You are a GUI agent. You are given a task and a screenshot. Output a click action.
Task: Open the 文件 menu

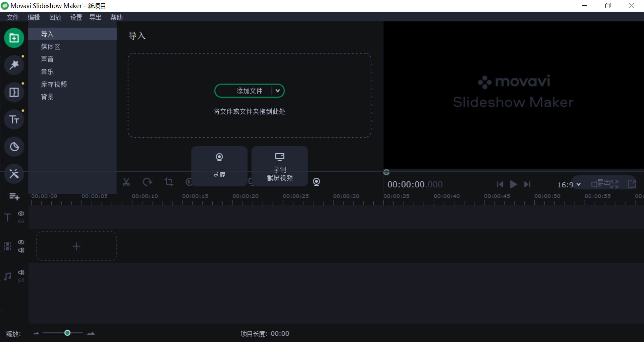pos(13,17)
